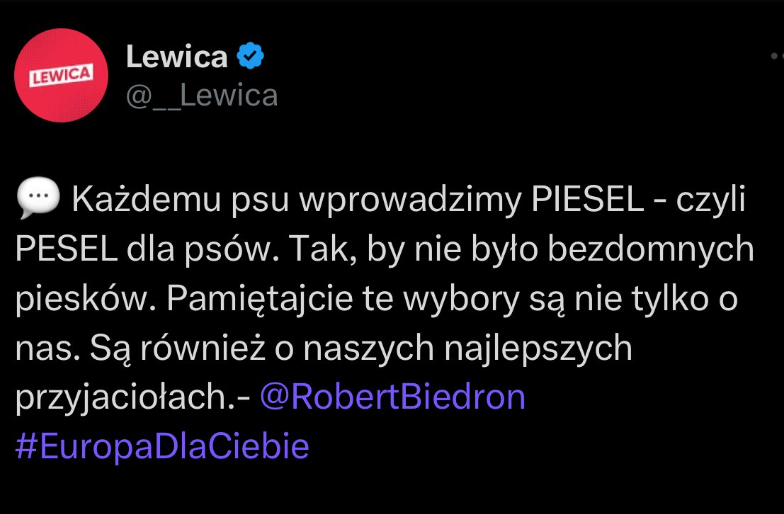Click the white LEWICA logo text in avatar
This screenshot has height=514, width=784.
coord(61,75)
